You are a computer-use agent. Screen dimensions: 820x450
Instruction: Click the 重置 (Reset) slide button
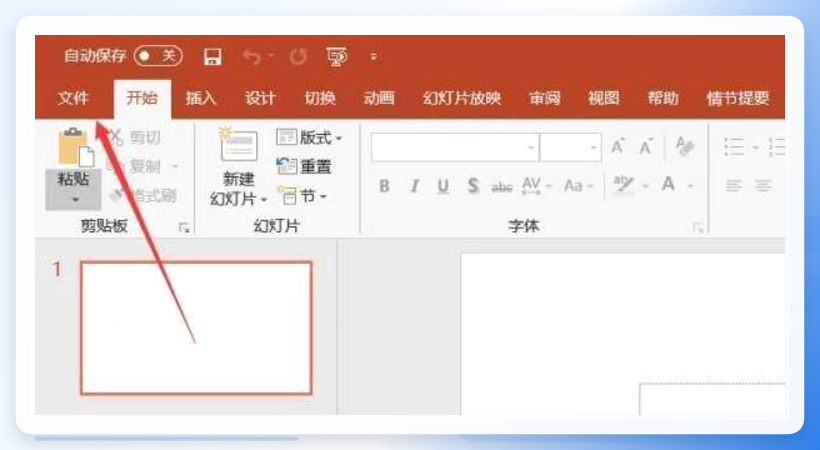(304, 166)
